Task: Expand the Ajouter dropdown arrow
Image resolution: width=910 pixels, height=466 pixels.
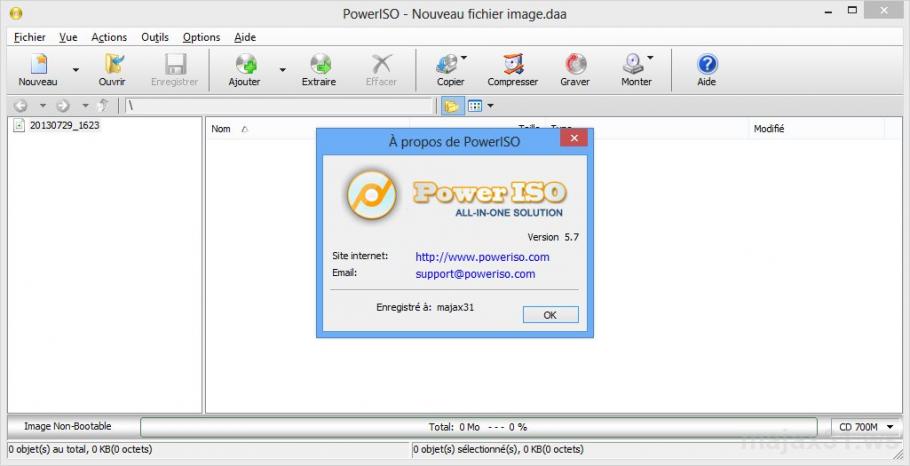Action: click(x=283, y=70)
